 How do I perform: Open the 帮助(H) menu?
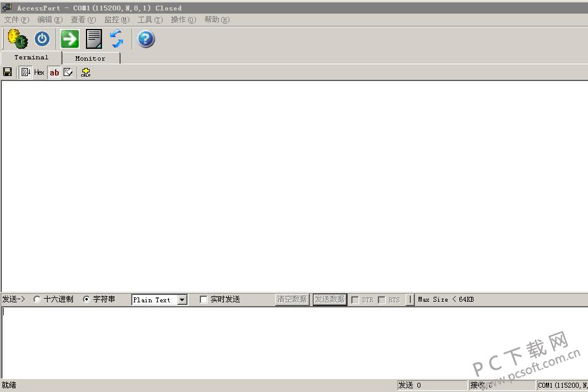[x=217, y=20]
